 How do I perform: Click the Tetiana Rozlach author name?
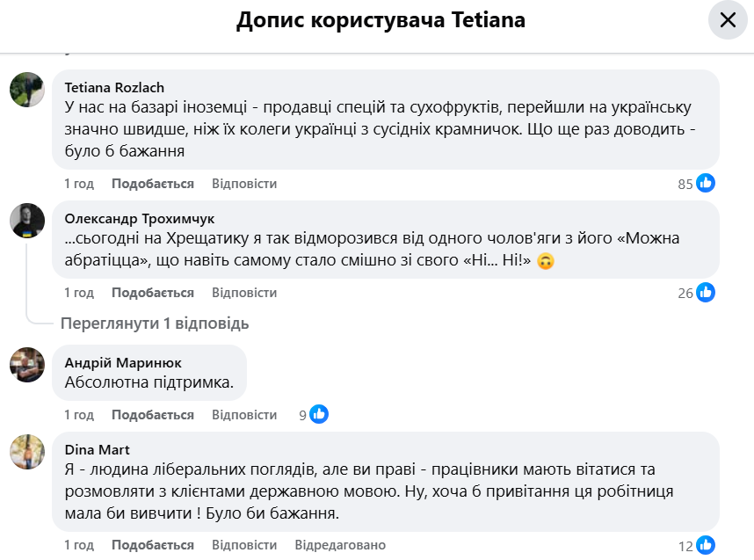point(115,87)
